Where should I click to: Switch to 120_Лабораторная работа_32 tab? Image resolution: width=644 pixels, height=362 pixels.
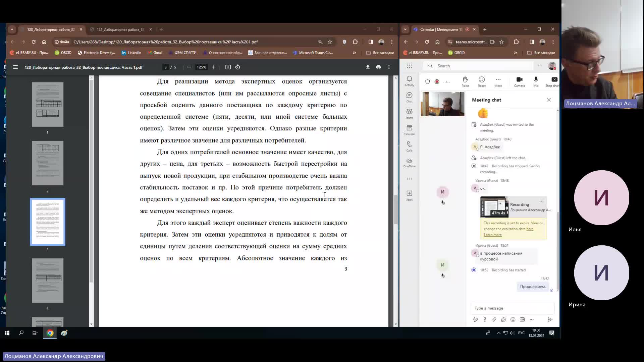[x=51, y=29]
